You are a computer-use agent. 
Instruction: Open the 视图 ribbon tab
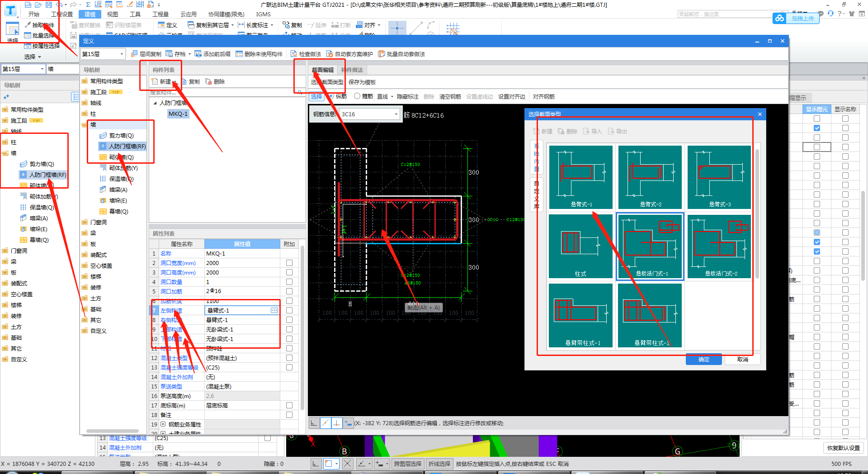click(x=113, y=14)
